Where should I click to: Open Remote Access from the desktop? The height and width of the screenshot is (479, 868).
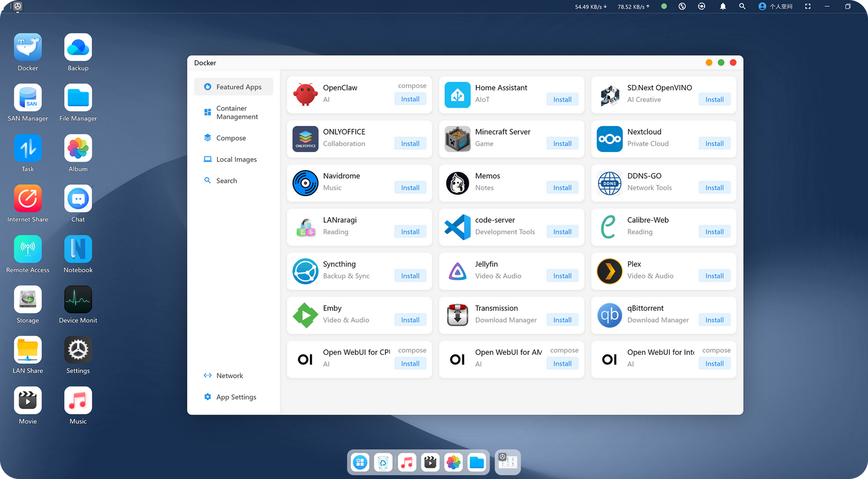28,249
